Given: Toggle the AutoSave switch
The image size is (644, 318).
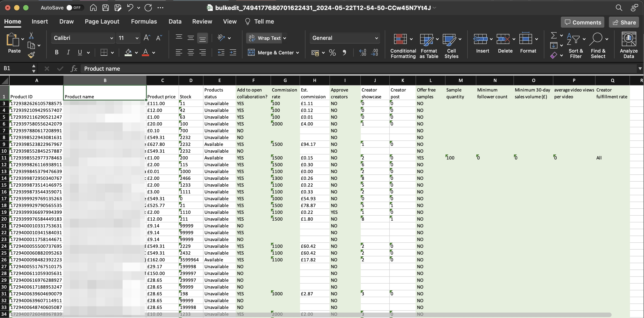Looking at the screenshot, I should (73, 8).
